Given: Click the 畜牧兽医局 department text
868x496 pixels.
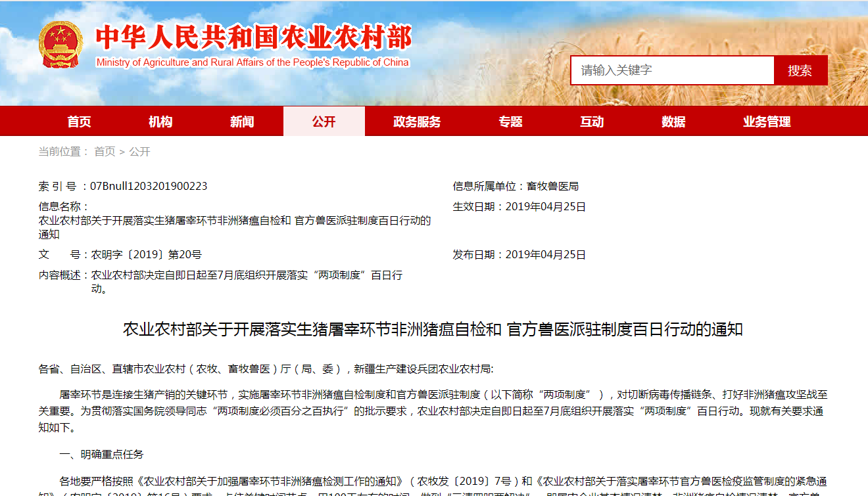Looking at the screenshot, I should coord(552,186).
